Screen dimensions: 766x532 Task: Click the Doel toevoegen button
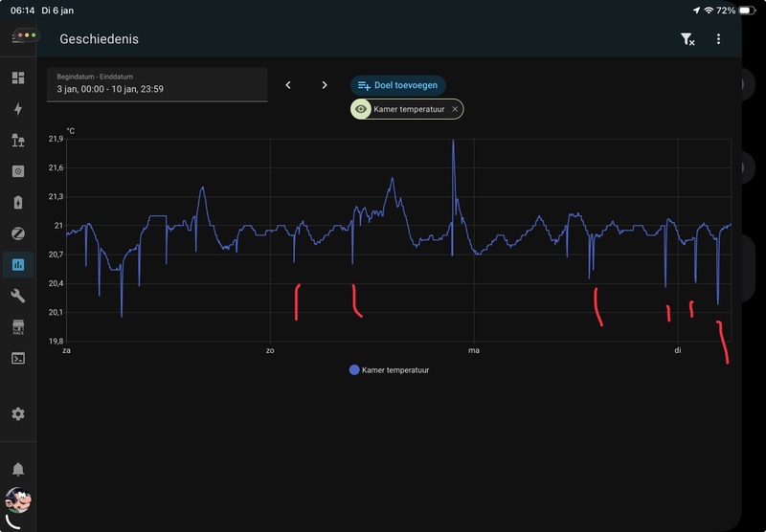coord(398,85)
